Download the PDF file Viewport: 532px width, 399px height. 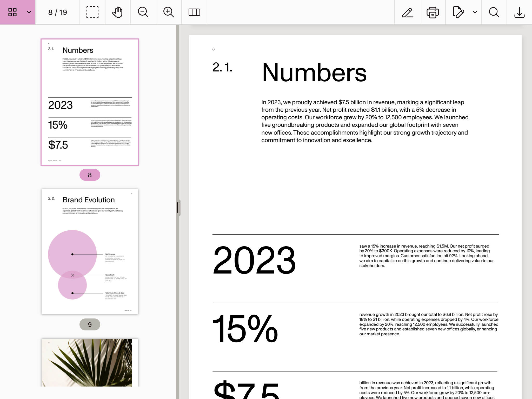tap(519, 12)
